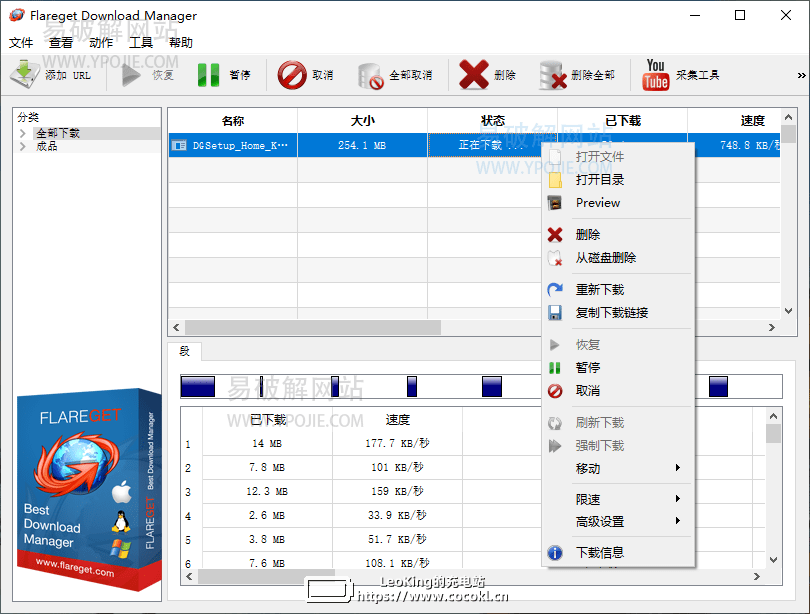Viewport: 810px width, 614px height.
Task: Click the FlareGet product box image
Action: pyautogui.click(x=89, y=490)
